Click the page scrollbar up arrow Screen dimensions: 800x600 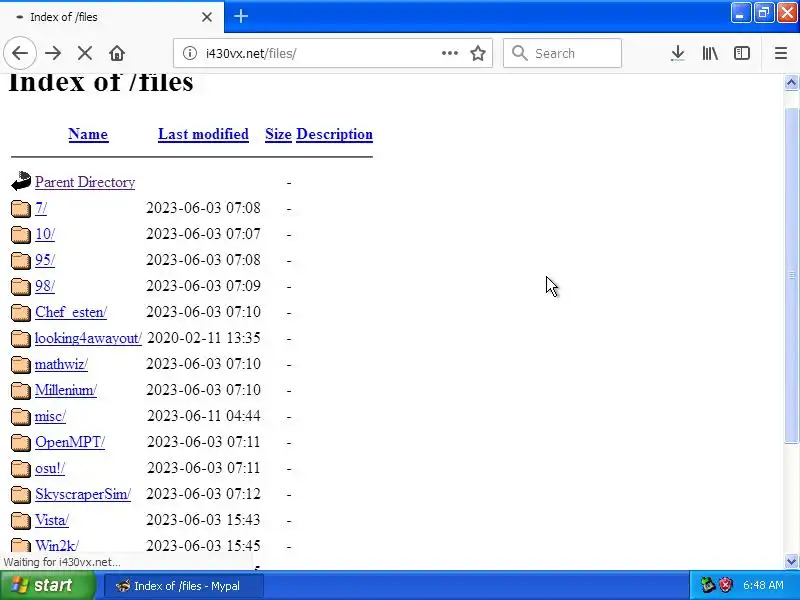(791, 83)
